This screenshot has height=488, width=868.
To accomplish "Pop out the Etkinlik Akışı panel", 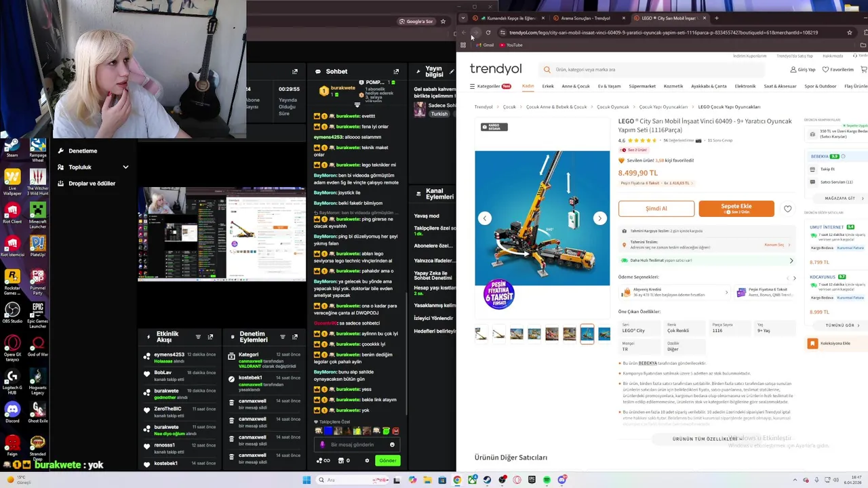I will click(210, 337).
